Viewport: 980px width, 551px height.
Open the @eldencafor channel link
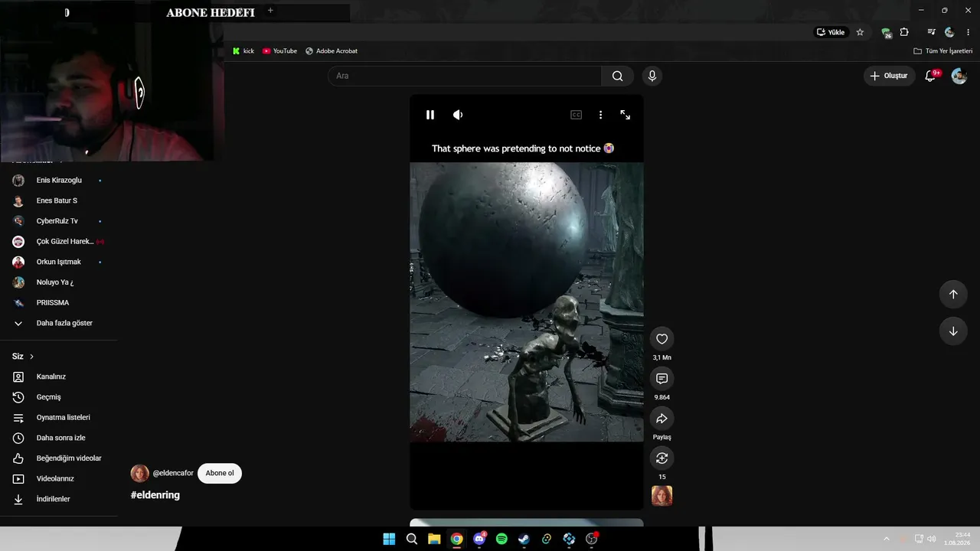pos(173,473)
